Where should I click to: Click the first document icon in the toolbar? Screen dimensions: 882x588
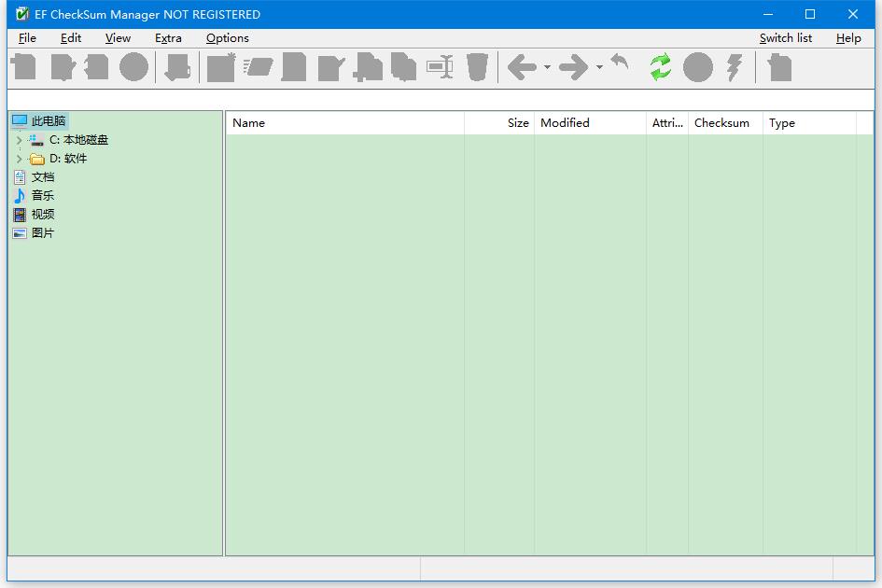pyautogui.click(x=23, y=67)
